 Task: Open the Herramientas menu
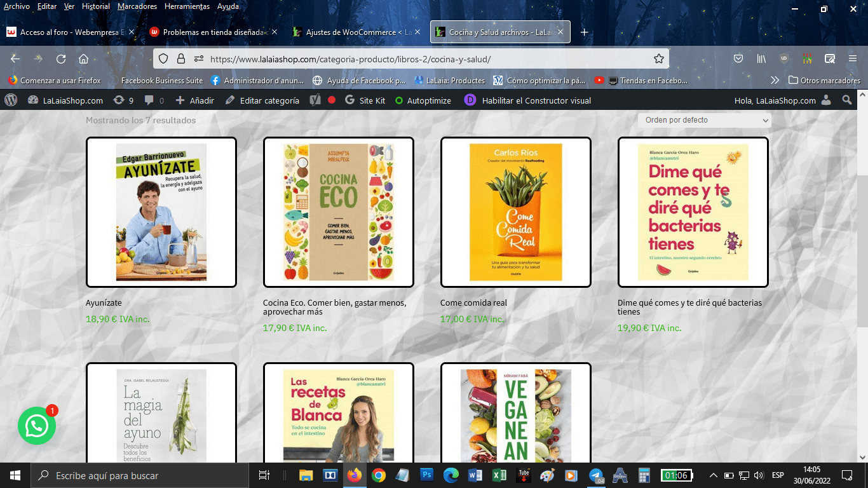(x=187, y=6)
